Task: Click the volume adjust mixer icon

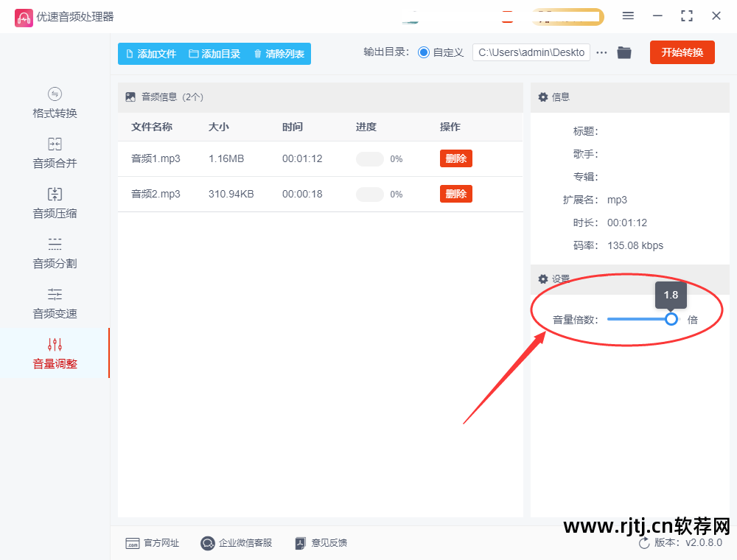Action: 55,344
